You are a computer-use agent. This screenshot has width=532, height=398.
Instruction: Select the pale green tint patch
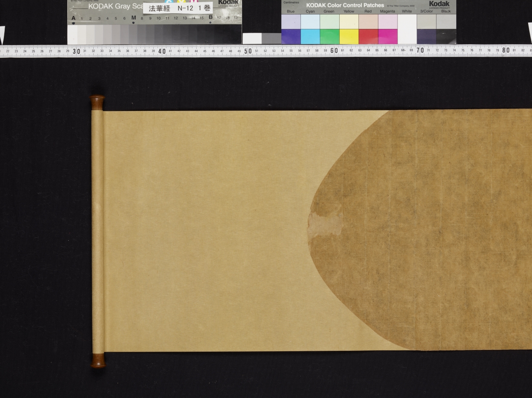point(329,22)
